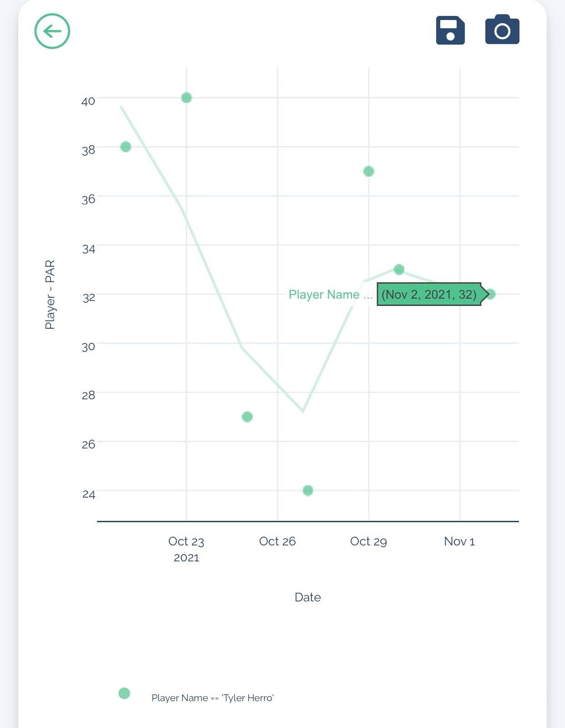The height and width of the screenshot is (728, 565).
Task: Click the '40' y-axis tick label
Action: [88, 101]
